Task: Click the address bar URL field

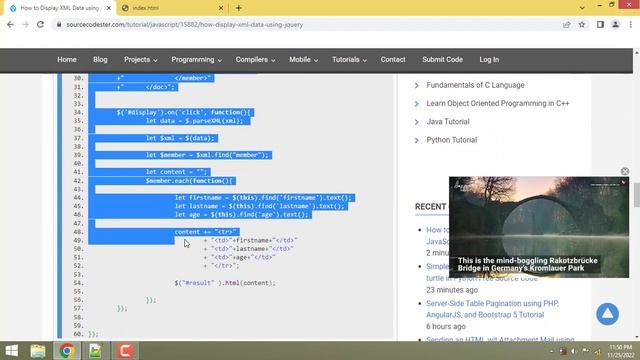Action: point(306,24)
